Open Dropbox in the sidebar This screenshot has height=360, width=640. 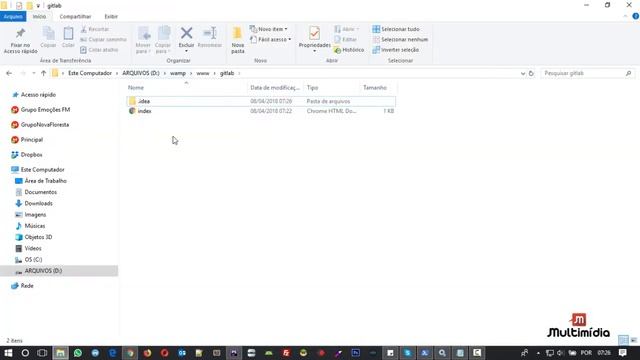31,155
